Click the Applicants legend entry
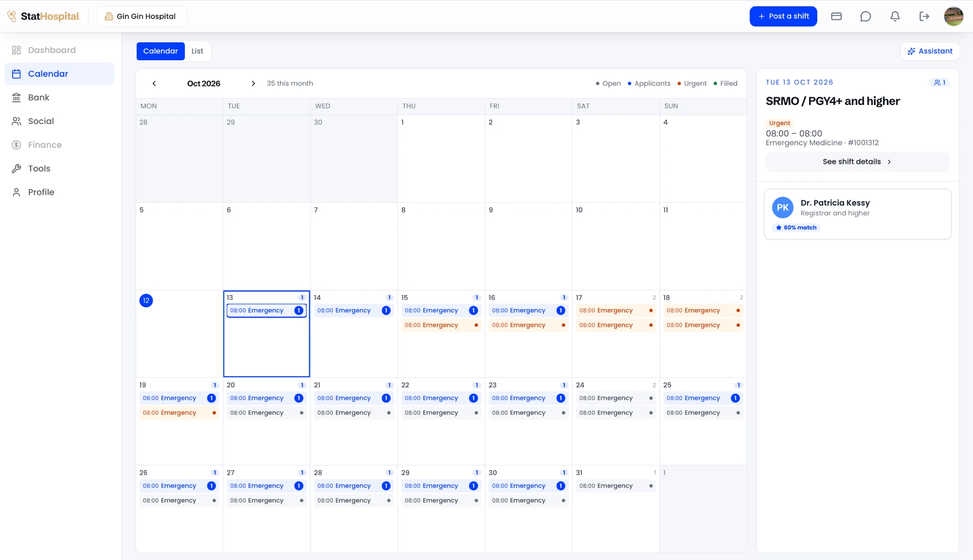The width and height of the screenshot is (973, 560). [649, 84]
